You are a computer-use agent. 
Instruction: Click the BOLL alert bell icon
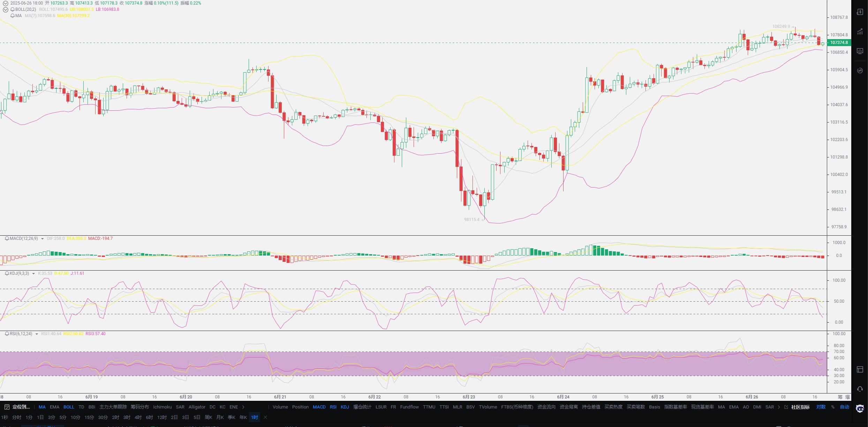coord(13,9)
